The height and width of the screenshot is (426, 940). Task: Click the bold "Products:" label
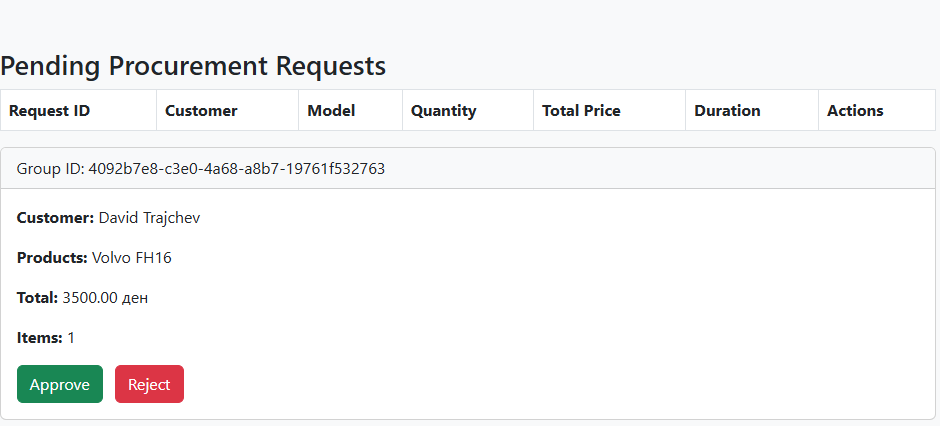[x=52, y=258]
